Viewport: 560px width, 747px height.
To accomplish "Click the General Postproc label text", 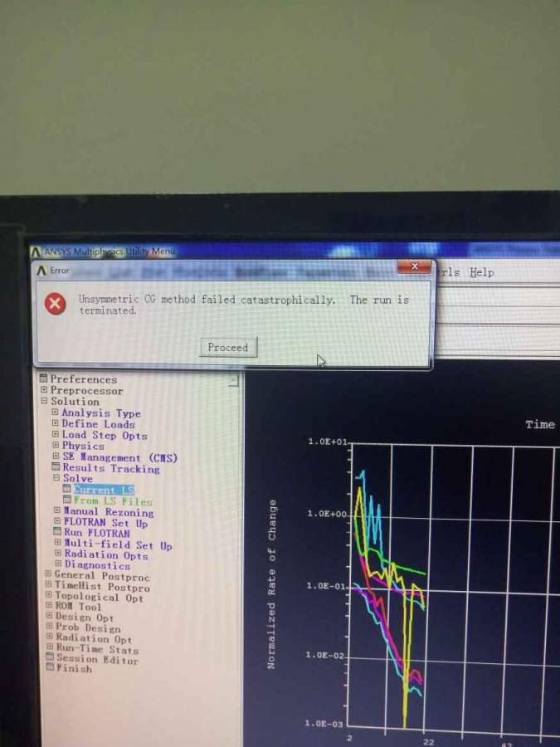I will [102, 576].
